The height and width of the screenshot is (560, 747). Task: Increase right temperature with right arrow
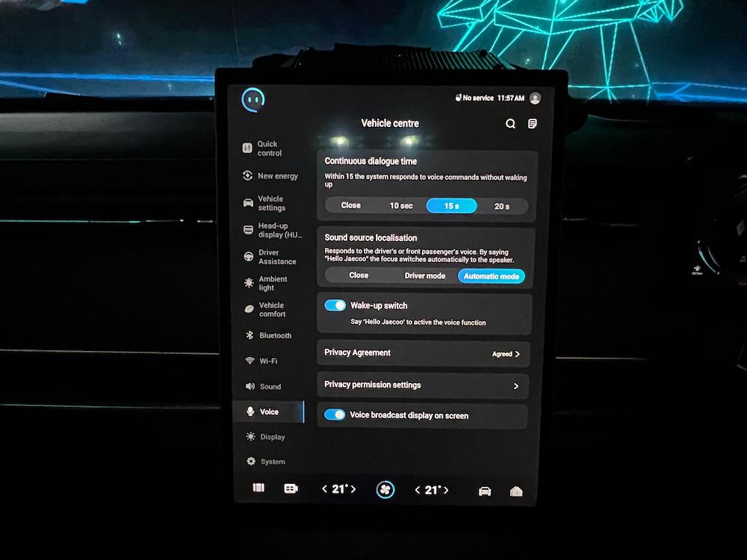447,491
